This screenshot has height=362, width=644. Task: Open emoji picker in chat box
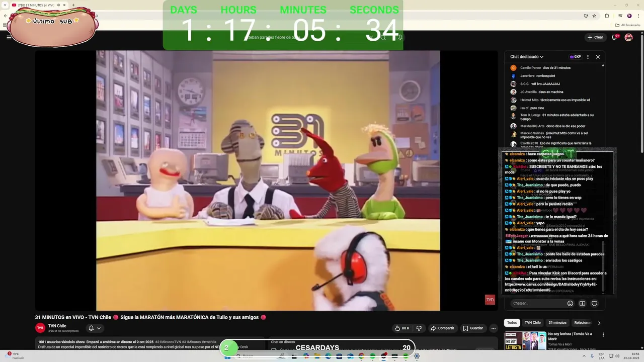(x=570, y=303)
